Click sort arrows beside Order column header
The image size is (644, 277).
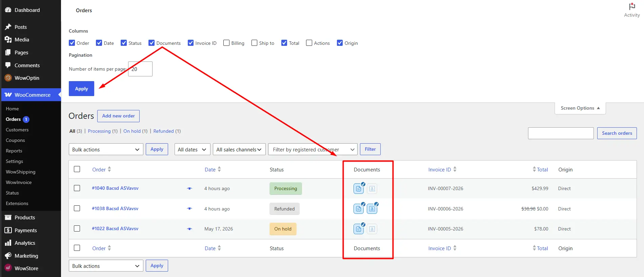click(109, 169)
